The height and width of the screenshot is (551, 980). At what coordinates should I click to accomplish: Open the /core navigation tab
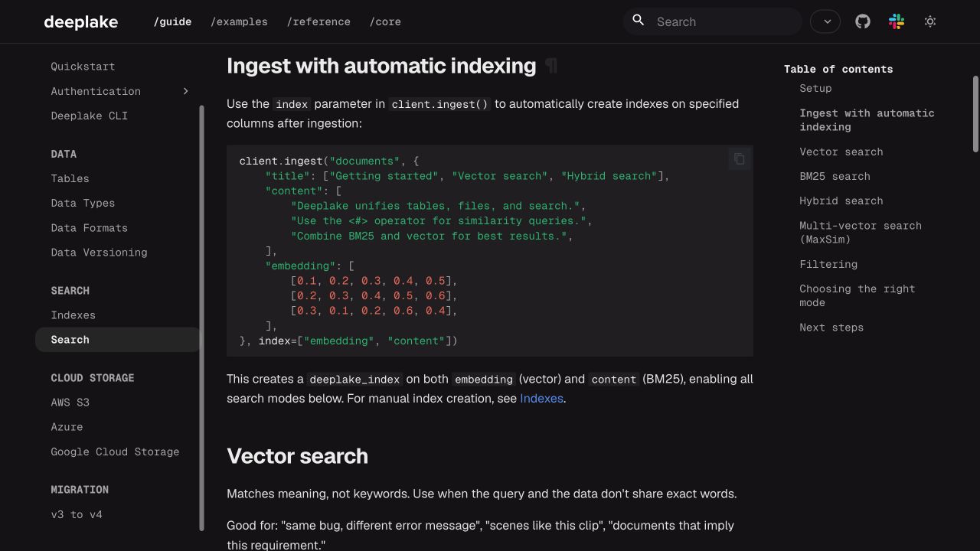[385, 21]
